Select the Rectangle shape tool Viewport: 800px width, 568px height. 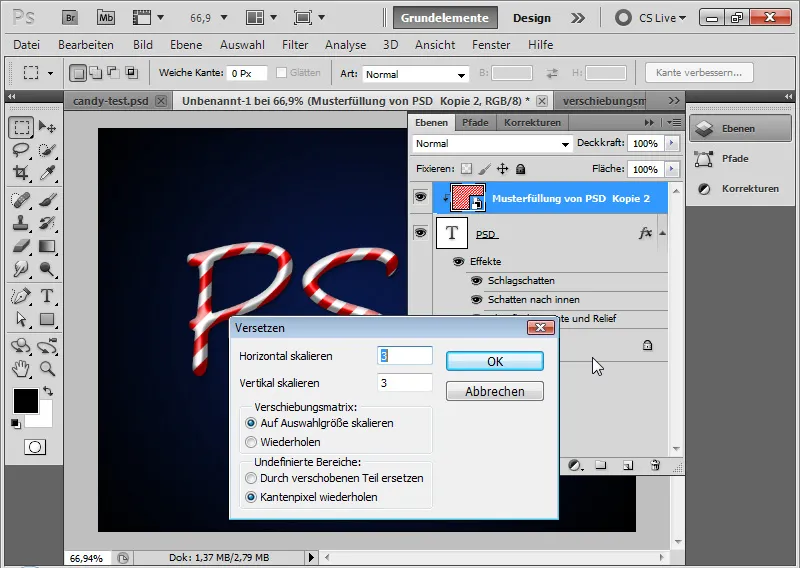47,319
